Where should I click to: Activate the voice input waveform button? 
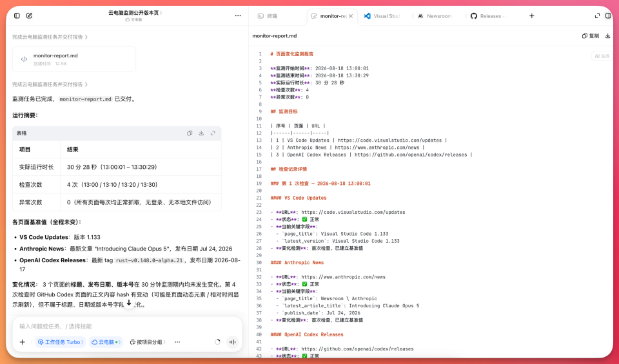(233, 342)
